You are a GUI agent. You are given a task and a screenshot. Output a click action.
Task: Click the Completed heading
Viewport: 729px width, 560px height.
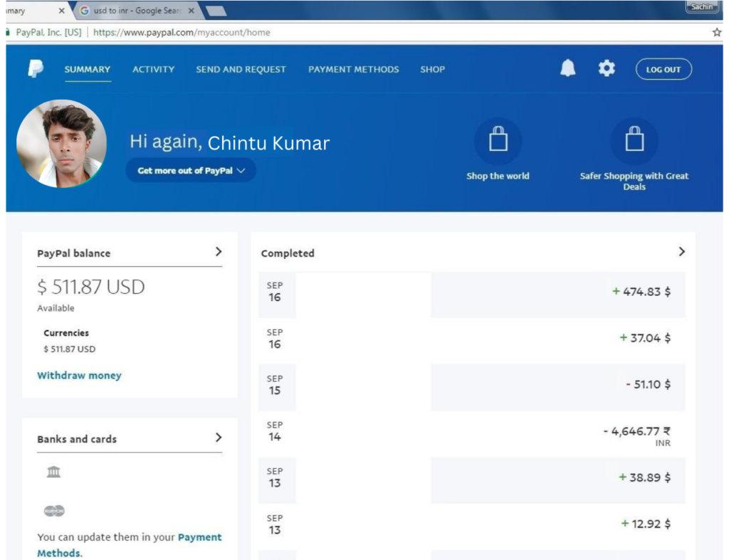288,253
